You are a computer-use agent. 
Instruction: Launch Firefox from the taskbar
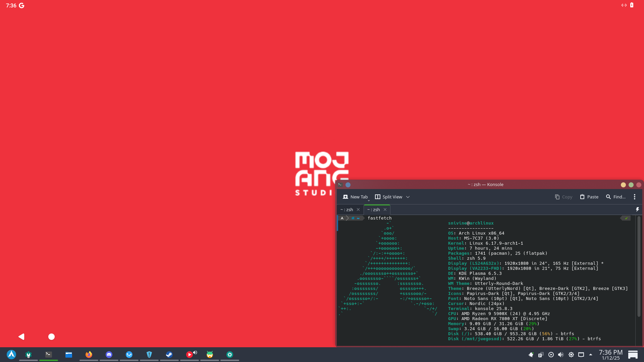click(89, 354)
